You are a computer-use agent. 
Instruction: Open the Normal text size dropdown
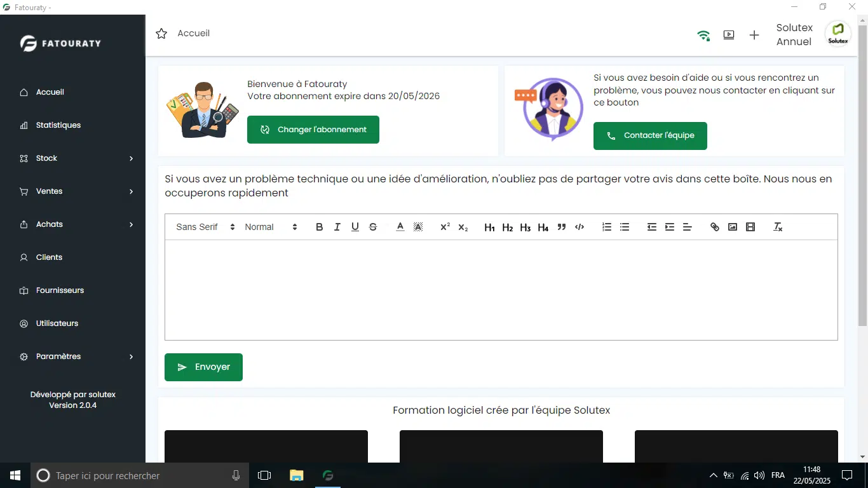point(271,227)
